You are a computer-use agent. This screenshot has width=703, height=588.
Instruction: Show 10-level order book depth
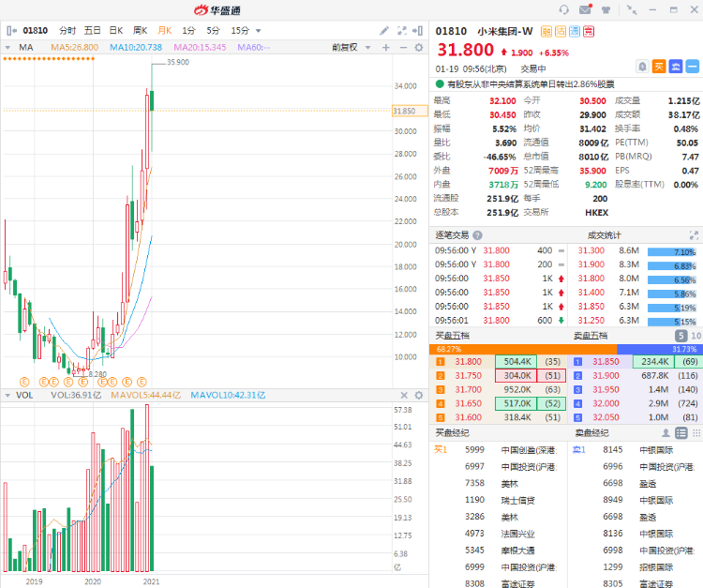[x=696, y=336]
